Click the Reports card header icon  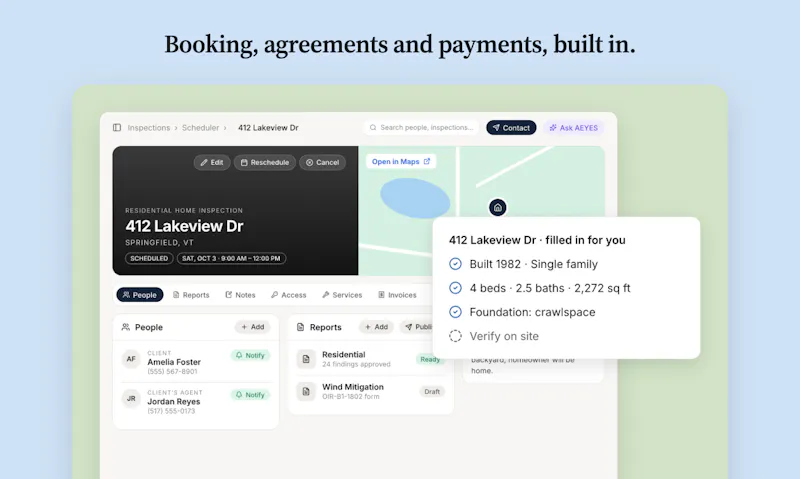coord(301,327)
